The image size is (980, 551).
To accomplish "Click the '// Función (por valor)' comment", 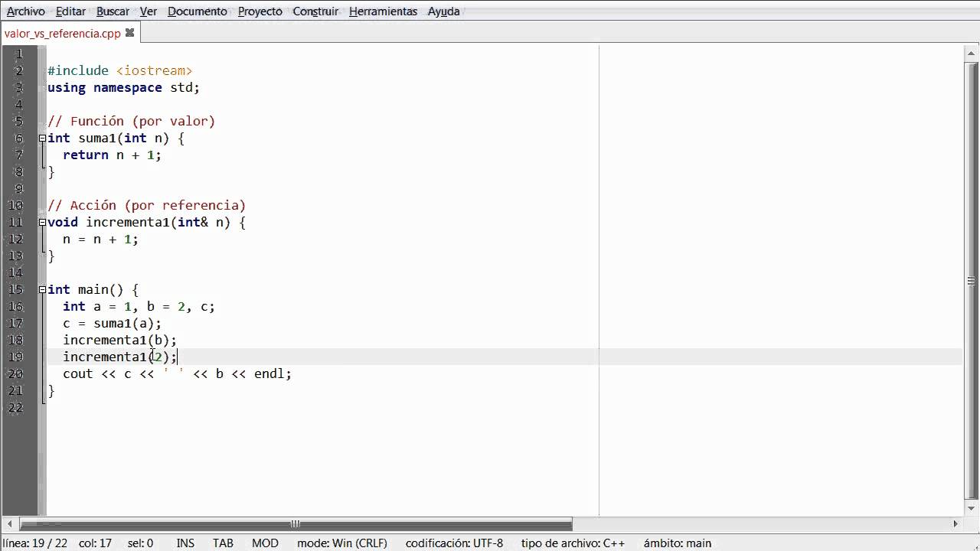I will (x=131, y=121).
